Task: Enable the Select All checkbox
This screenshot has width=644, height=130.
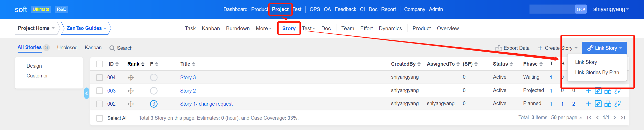Action: point(100,118)
